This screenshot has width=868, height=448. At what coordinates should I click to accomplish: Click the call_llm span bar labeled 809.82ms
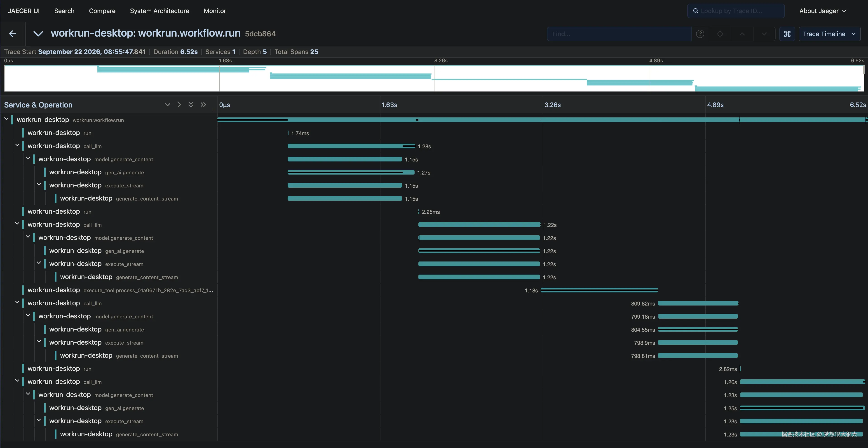pos(698,303)
